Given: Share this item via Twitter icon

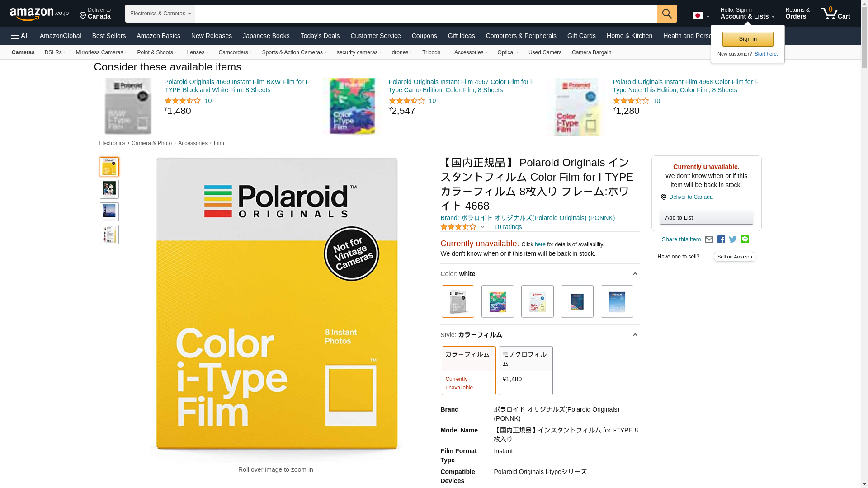Looking at the screenshot, I should point(733,239).
